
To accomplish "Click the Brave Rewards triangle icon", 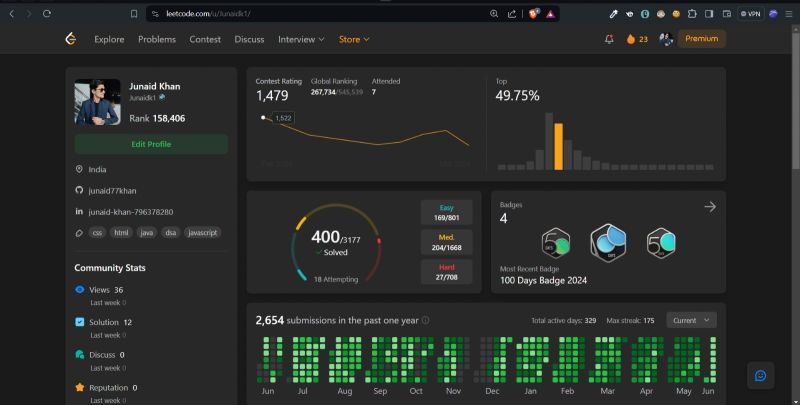I will point(550,14).
